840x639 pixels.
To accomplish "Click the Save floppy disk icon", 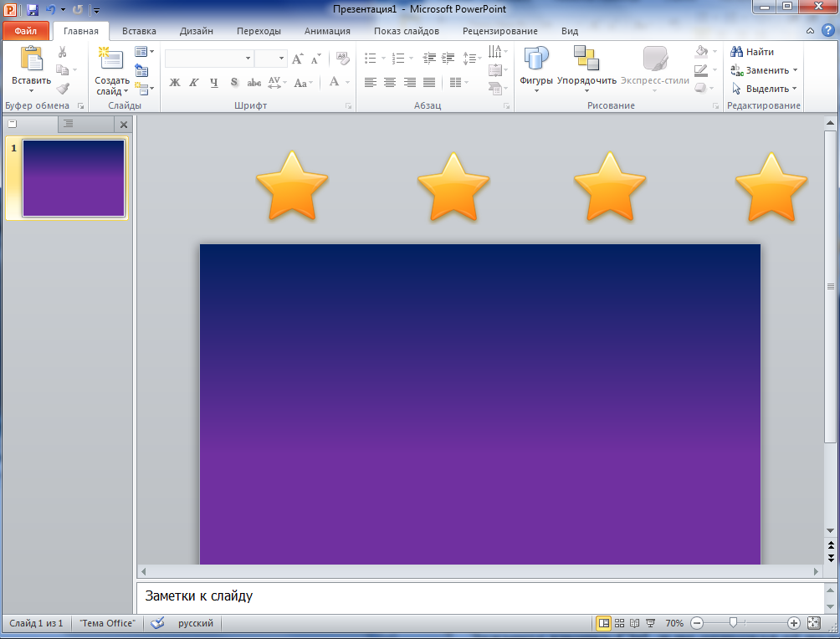I will click(32, 10).
